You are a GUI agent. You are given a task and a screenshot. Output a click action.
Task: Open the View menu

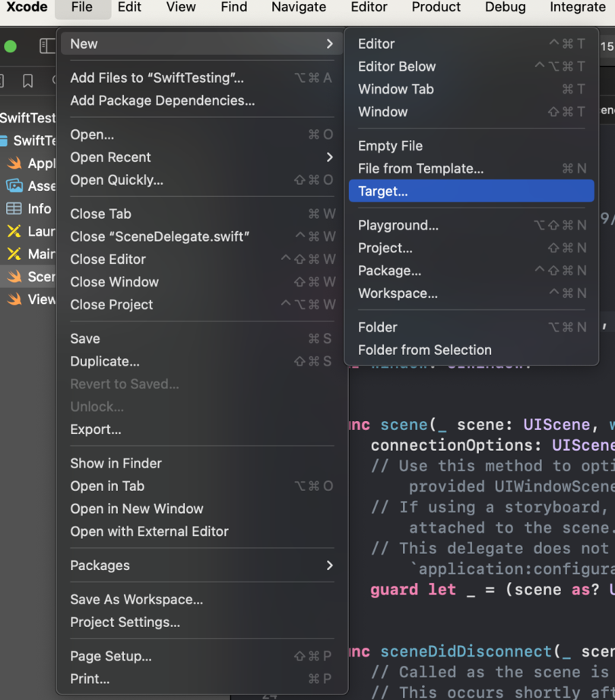[x=181, y=7]
